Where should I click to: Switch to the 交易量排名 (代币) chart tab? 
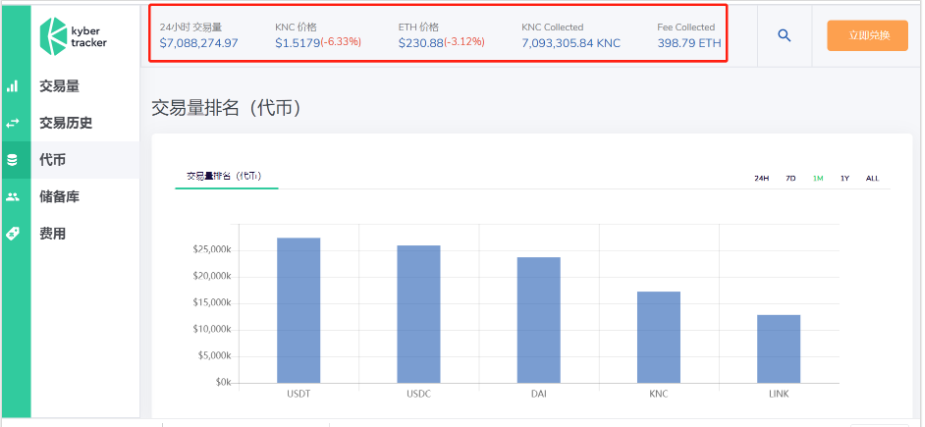[x=225, y=176]
